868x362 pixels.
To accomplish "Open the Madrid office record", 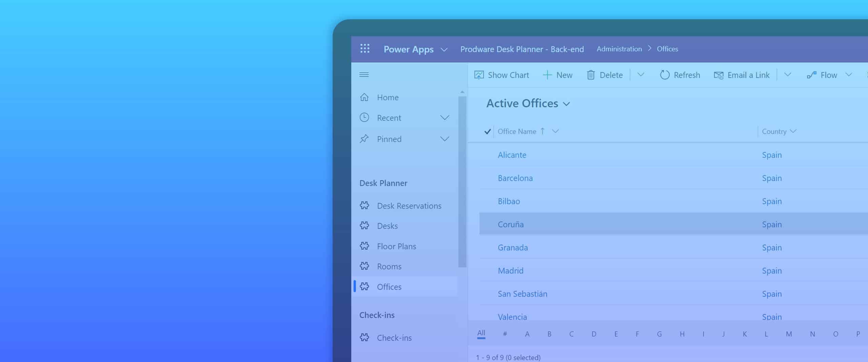I will click(x=510, y=271).
